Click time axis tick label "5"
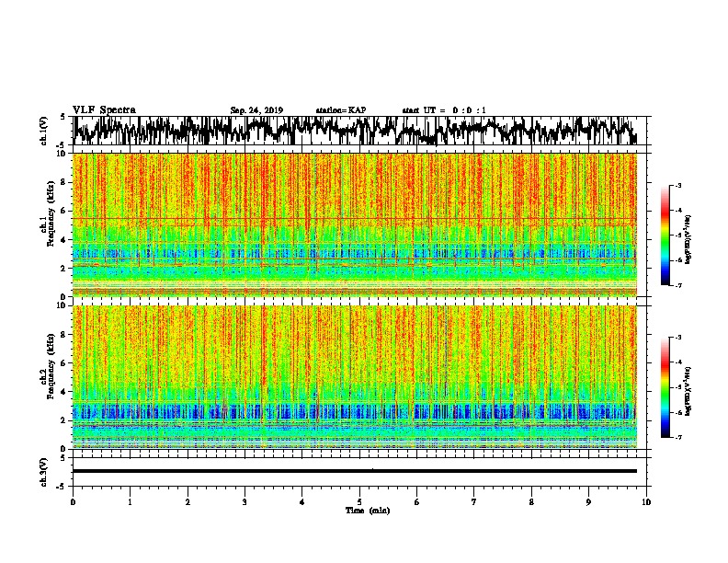 pos(359,502)
